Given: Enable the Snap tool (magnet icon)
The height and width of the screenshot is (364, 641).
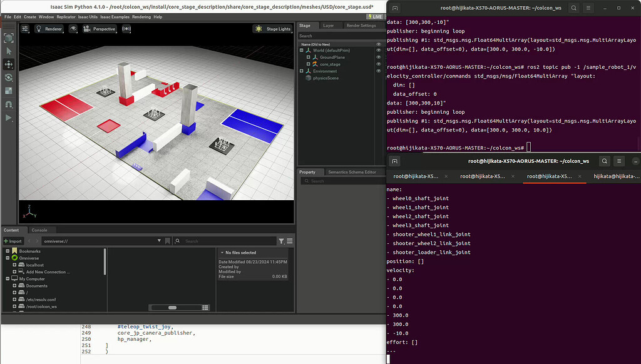Looking at the screenshot, I should (8, 105).
